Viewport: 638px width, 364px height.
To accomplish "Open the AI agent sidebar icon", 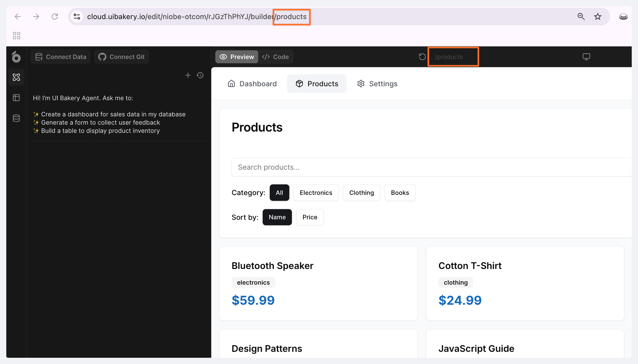I will (16, 77).
